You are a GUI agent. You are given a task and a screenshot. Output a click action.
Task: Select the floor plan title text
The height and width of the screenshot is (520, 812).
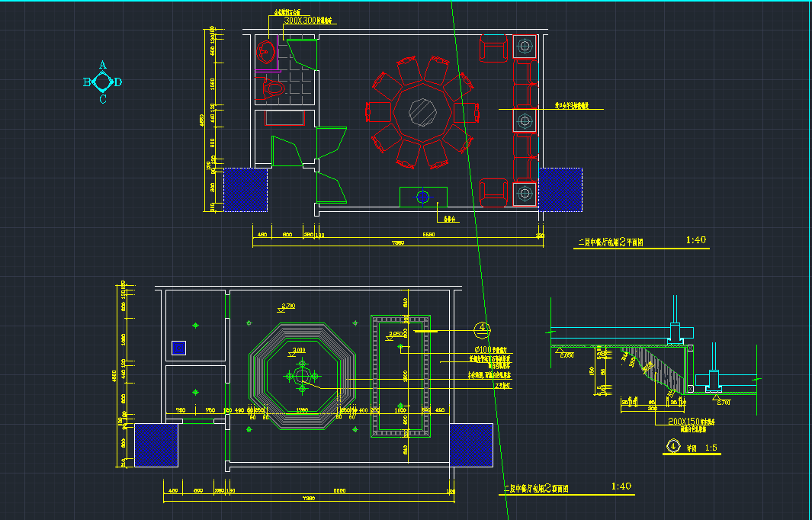611,242
